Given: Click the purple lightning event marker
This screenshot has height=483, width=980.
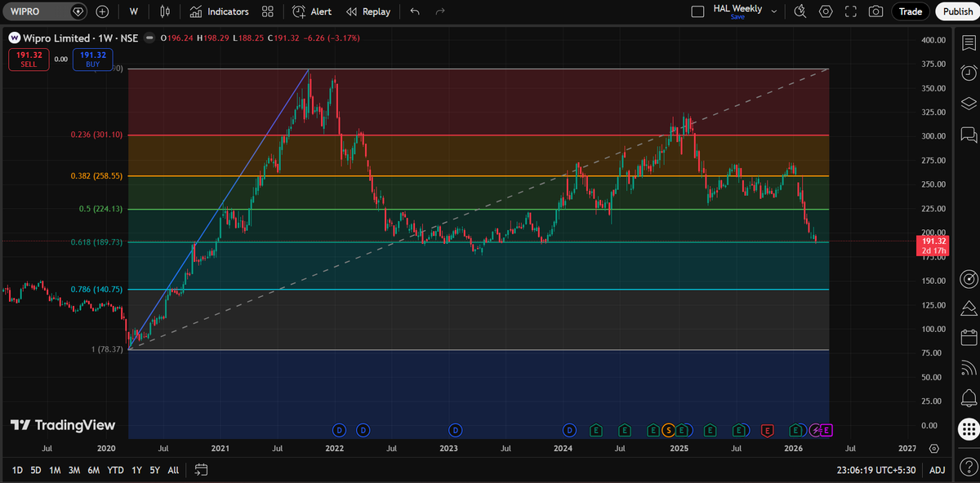Looking at the screenshot, I should 815,430.
